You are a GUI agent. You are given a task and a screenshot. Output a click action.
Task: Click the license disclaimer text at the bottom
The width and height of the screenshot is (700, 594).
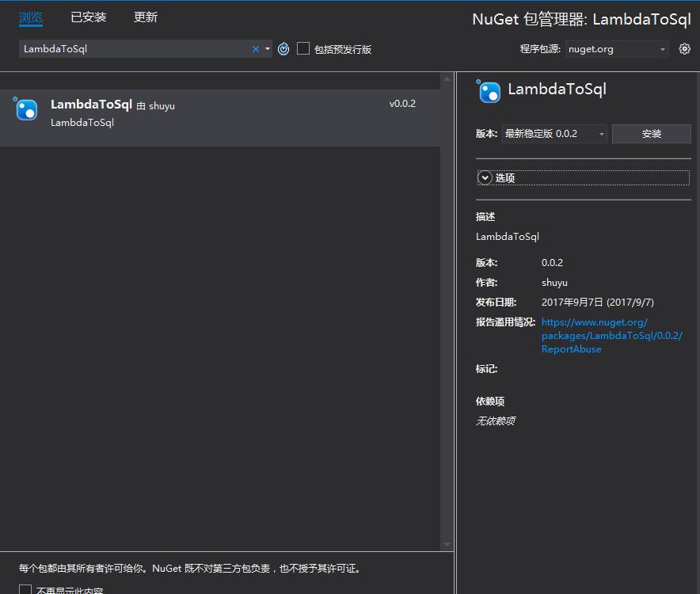(x=190, y=568)
